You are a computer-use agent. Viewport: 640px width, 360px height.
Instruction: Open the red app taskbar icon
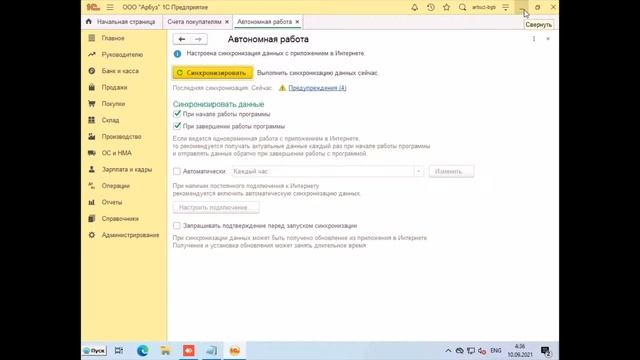coord(189,351)
